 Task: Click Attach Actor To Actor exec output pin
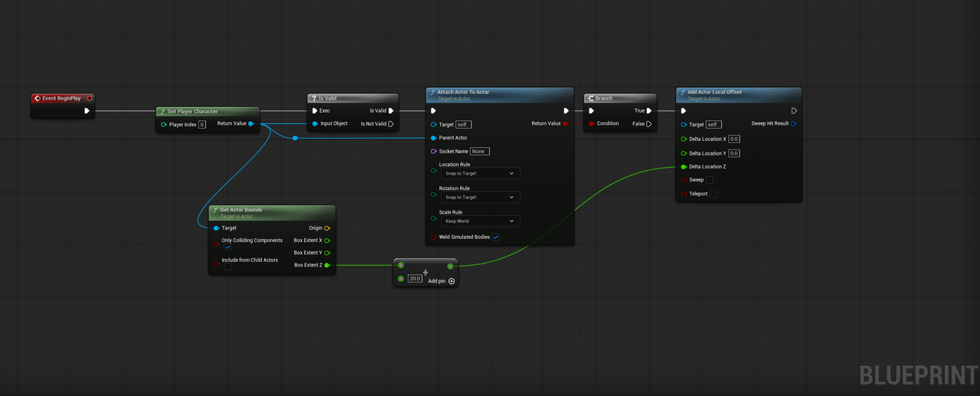(x=566, y=110)
